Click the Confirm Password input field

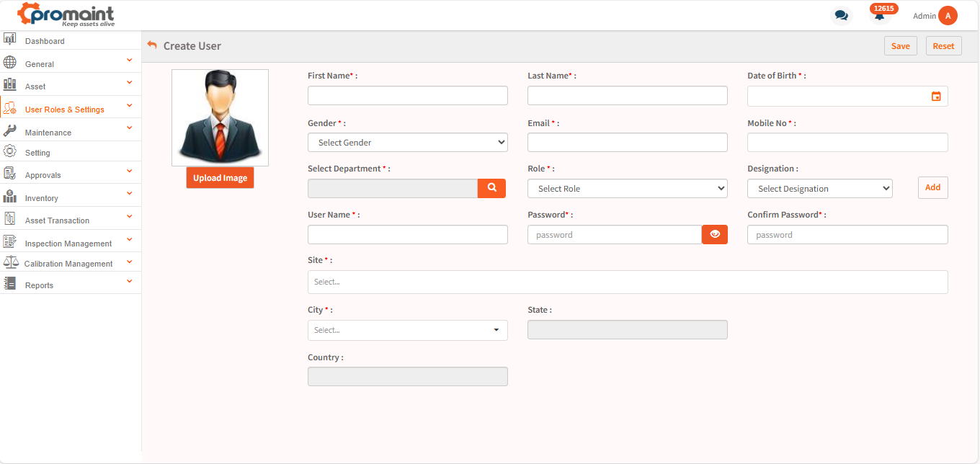click(847, 234)
